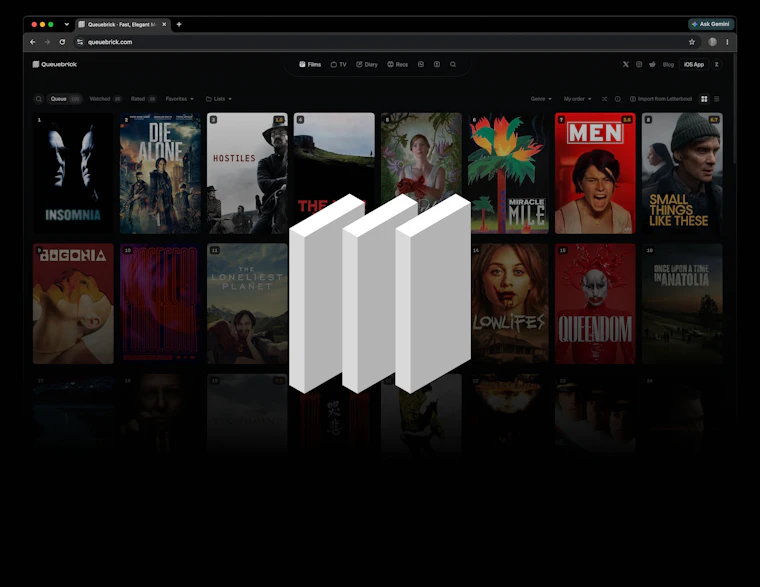Reload the queuebrick.com page
This screenshot has height=587, width=760.
[x=62, y=42]
